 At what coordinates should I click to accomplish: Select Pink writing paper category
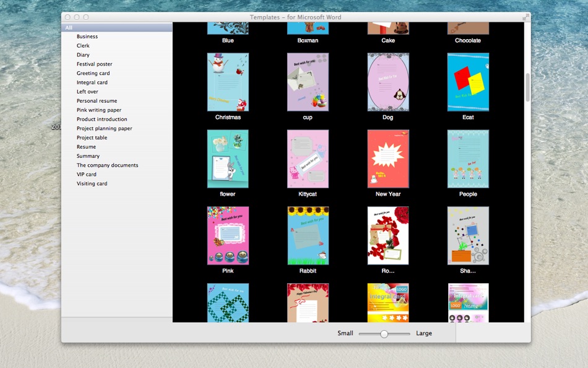pyautogui.click(x=99, y=110)
